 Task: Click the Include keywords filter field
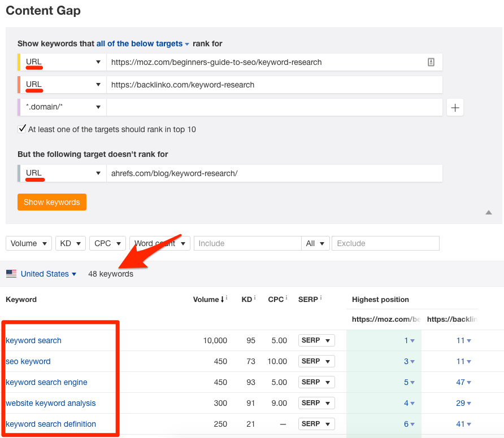247,243
